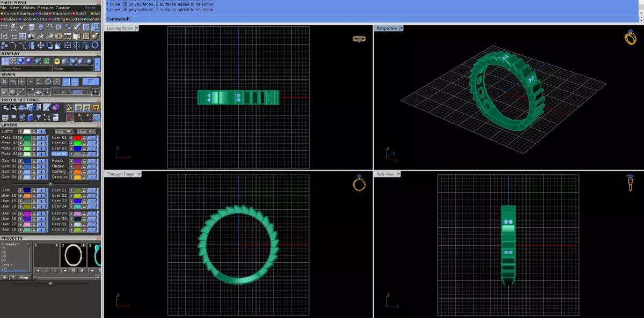
Task: Click the pencil notes icon in Info & Settings
Action: (47, 108)
